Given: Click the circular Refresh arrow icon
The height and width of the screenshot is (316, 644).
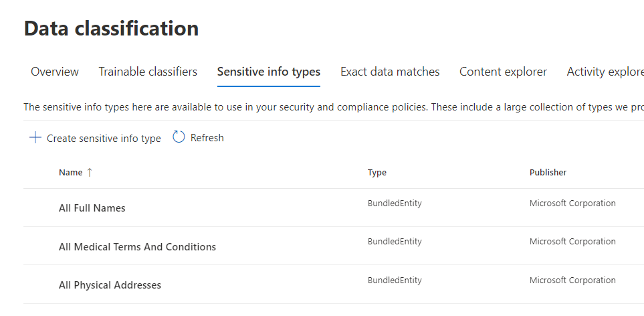Looking at the screenshot, I should [x=179, y=137].
